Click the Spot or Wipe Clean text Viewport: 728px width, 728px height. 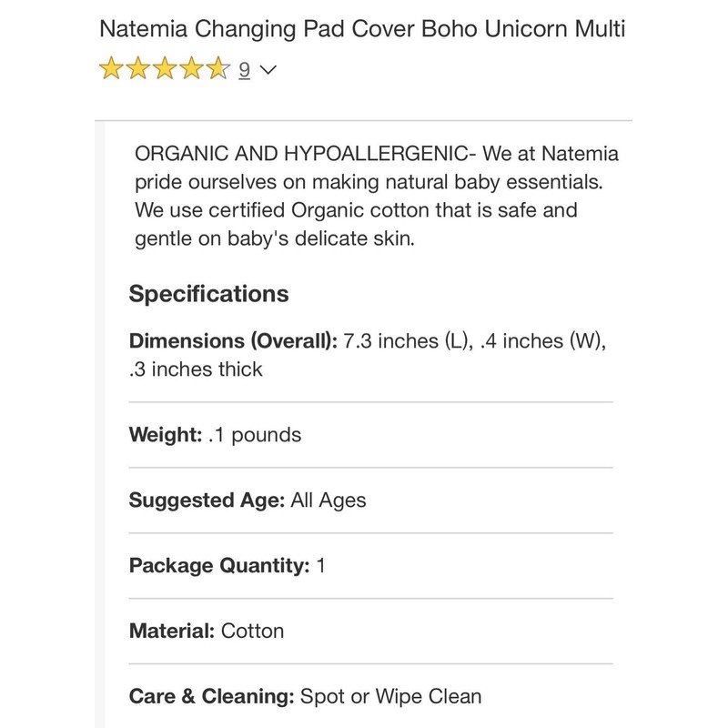pos(391,697)
